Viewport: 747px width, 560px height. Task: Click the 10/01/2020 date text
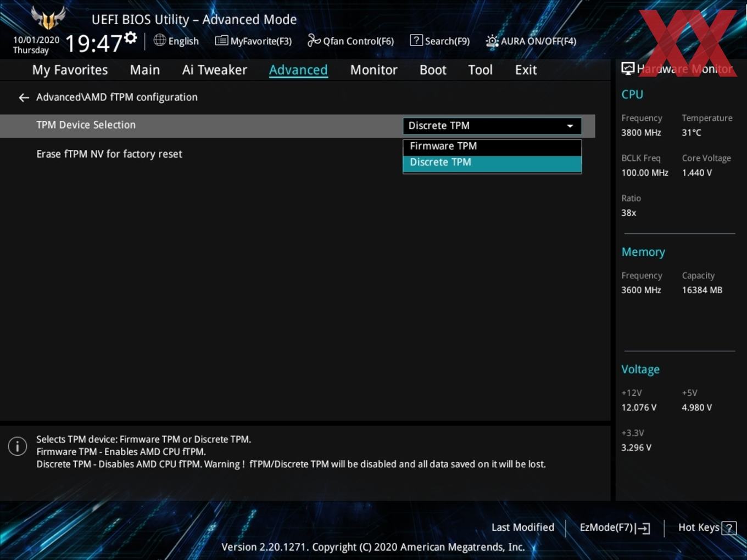pos(36,40)
